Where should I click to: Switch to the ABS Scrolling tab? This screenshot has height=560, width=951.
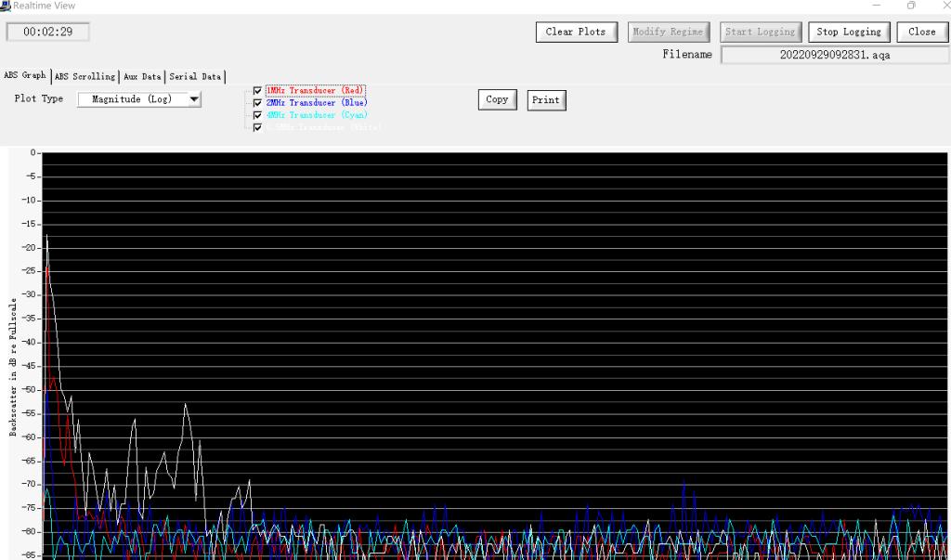pyautogui.click(x=85, y=77)
